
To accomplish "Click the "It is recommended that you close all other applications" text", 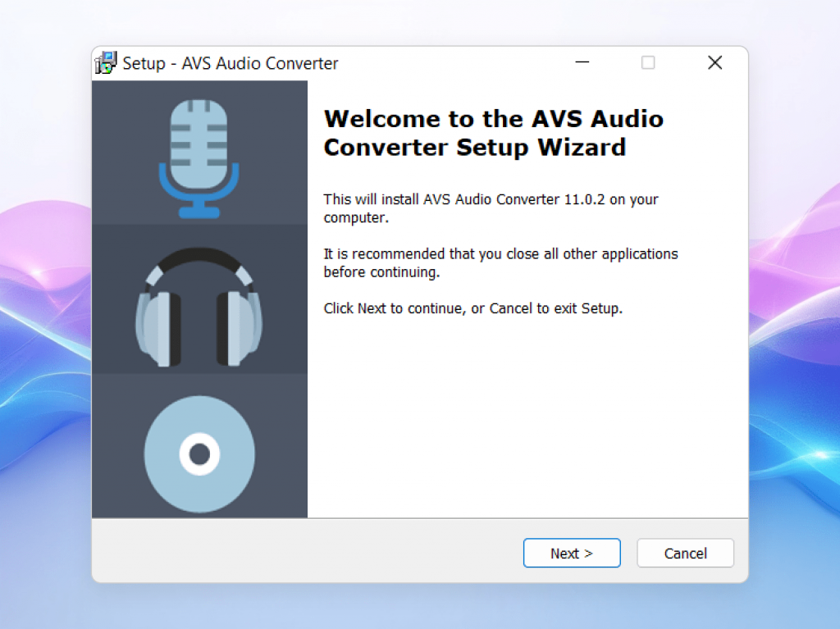I will coord(501,253).
